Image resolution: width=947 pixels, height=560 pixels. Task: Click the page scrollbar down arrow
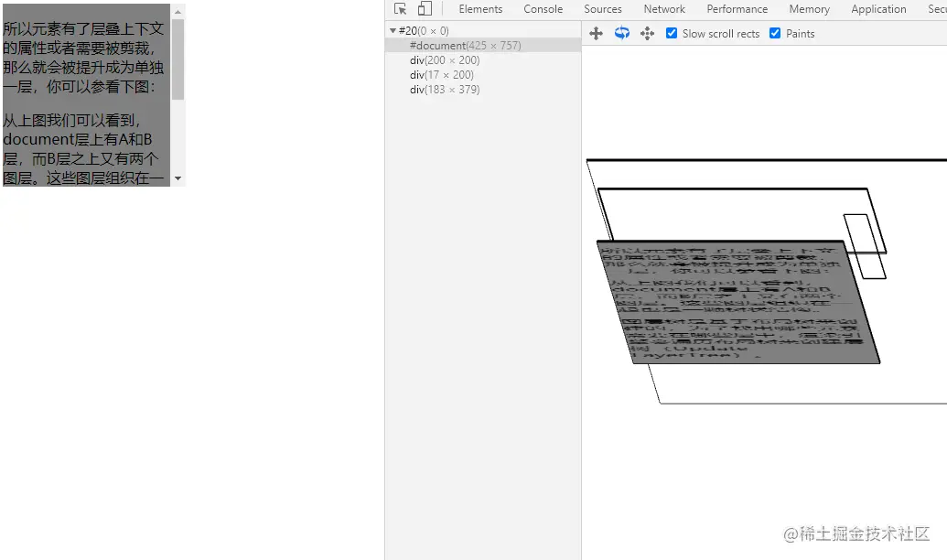point(178,178)
